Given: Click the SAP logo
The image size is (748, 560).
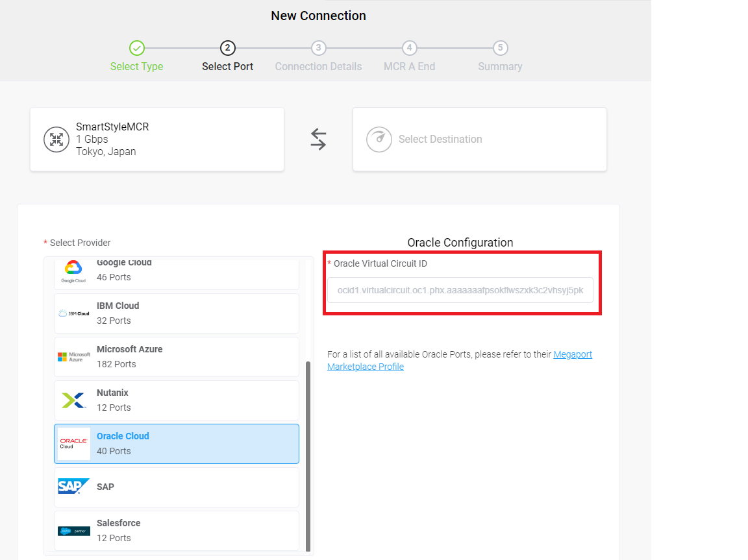Looking at the screenshot, I should point(73,487).
